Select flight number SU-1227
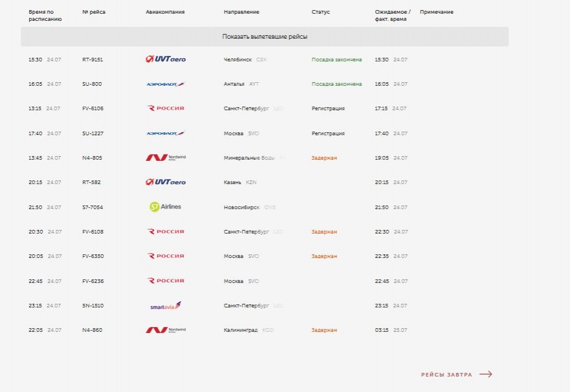Viewport: 570px width, 392px height. (x=93, y=133)
